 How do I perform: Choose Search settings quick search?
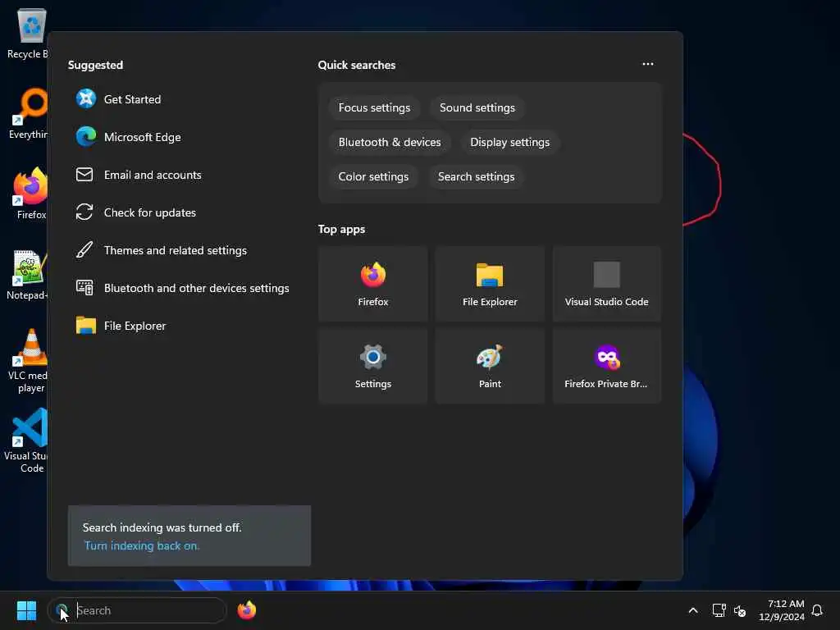click(x=476, y=176)
